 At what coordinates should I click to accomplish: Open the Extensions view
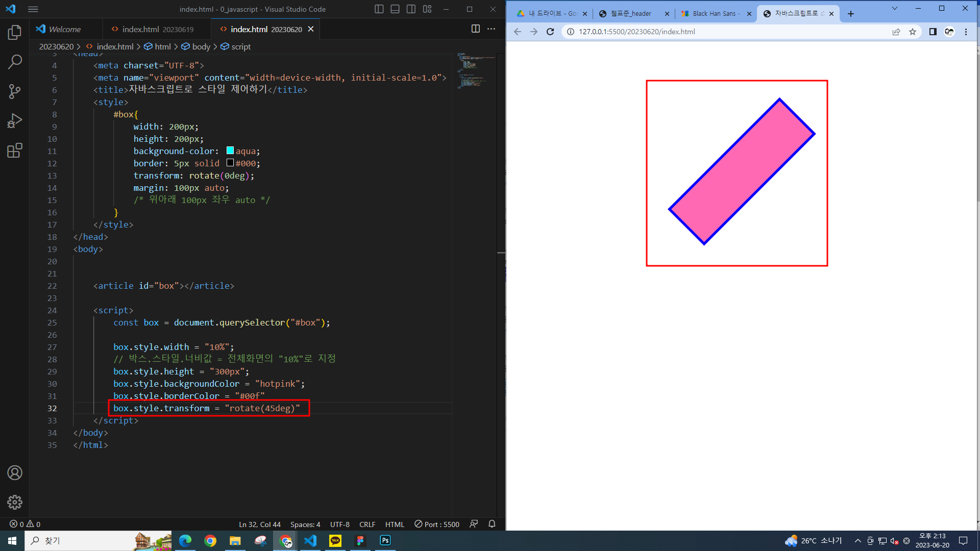click(x=15, y=151)
